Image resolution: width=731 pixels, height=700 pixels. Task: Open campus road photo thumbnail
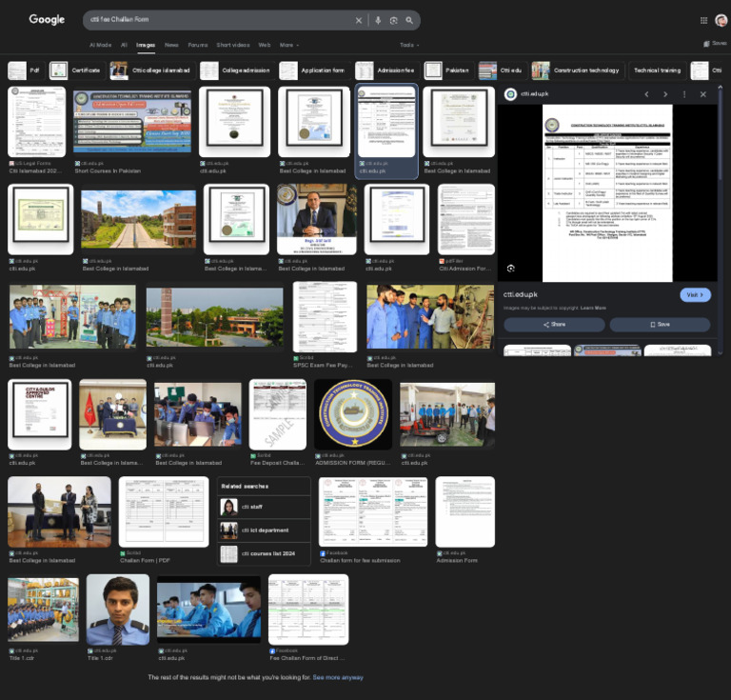click(138, 219)
